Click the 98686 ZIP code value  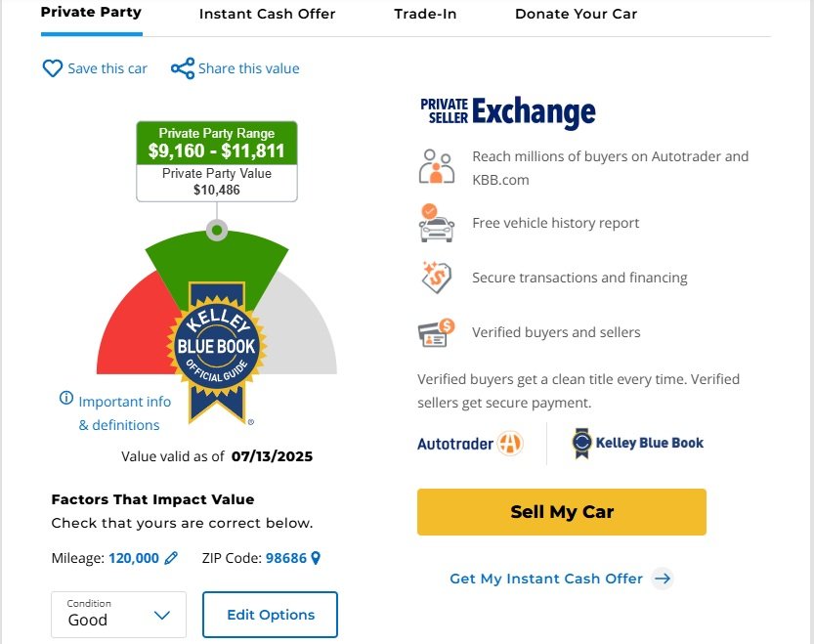coord(286,558)
